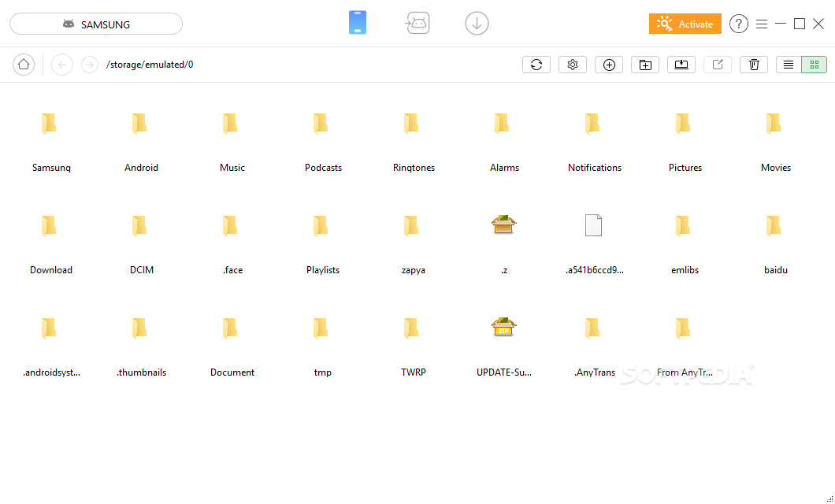835x504 pixels.
Task: Select the Download folder
Action: pyautogui.click(x=51, y=244)
